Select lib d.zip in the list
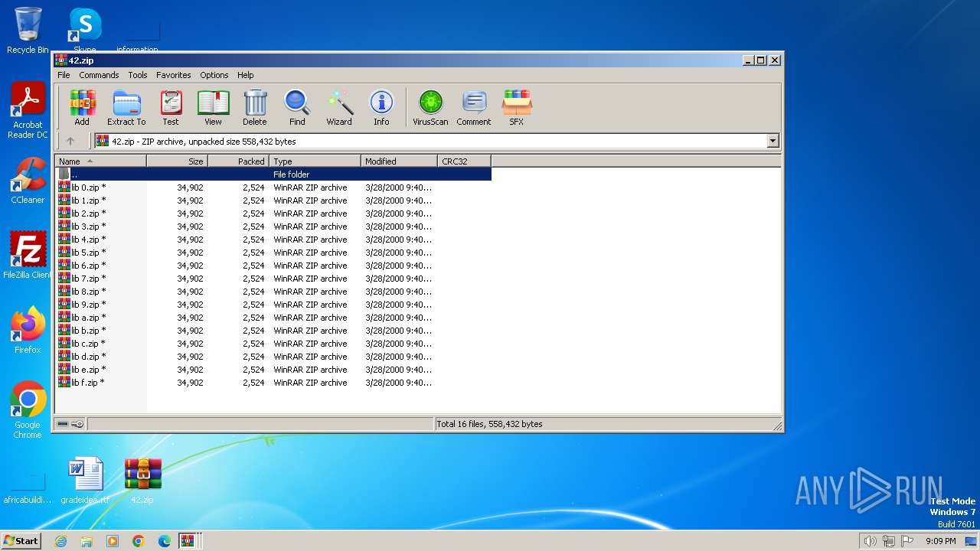 coord(273,357)
